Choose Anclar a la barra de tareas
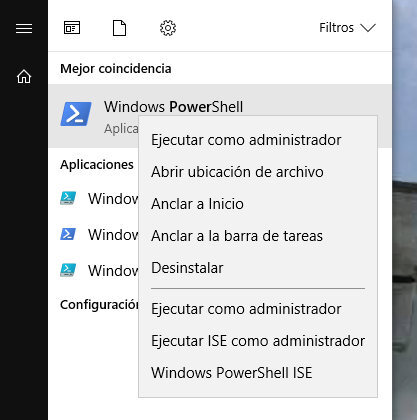 click(237, 236)
